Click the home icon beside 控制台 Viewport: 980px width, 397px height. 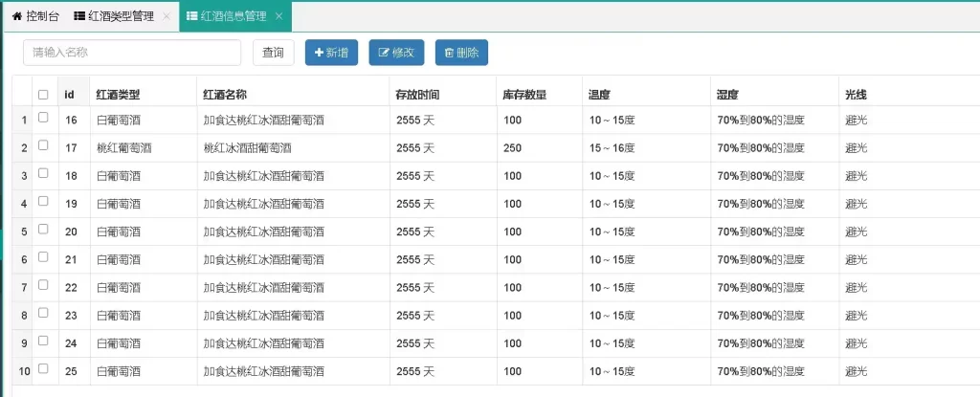pyautogui.click(x=17, y=16)
